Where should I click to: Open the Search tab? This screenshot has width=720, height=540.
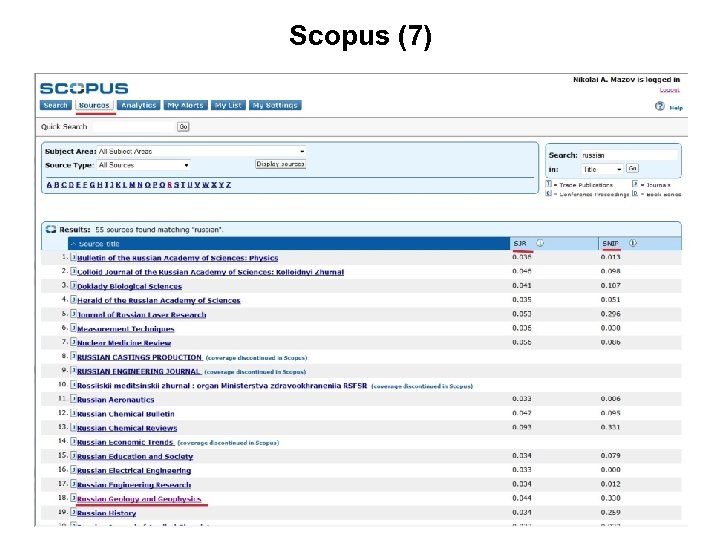56,105
